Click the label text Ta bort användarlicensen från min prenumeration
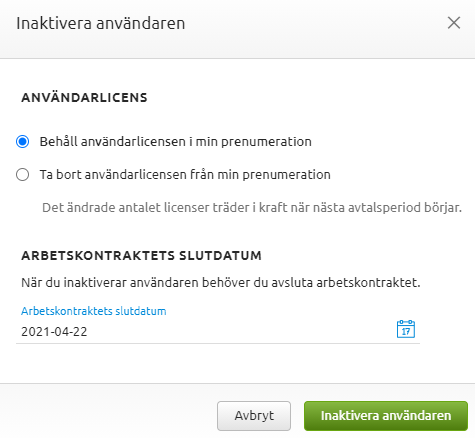475x438 pixels. 185,174
